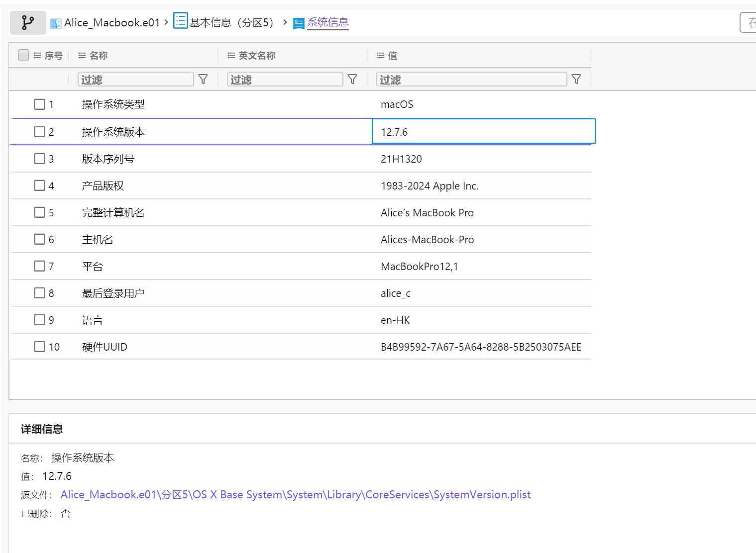The width and height of the screenshot is (756, 553).
Task: Select the 语言 name cell
Action: click(93, 320)
